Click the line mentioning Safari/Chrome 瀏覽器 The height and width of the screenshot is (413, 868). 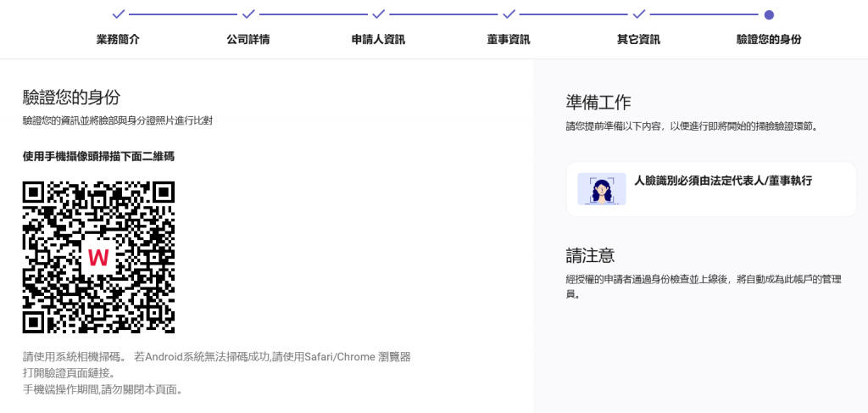click(217, 356)
